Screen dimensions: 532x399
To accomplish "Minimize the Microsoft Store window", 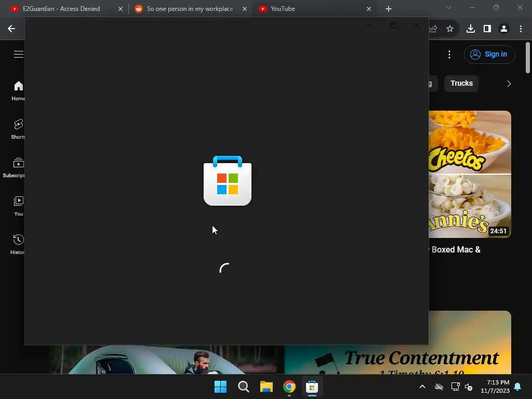I will pyautogui.click(x=369, y=25).
